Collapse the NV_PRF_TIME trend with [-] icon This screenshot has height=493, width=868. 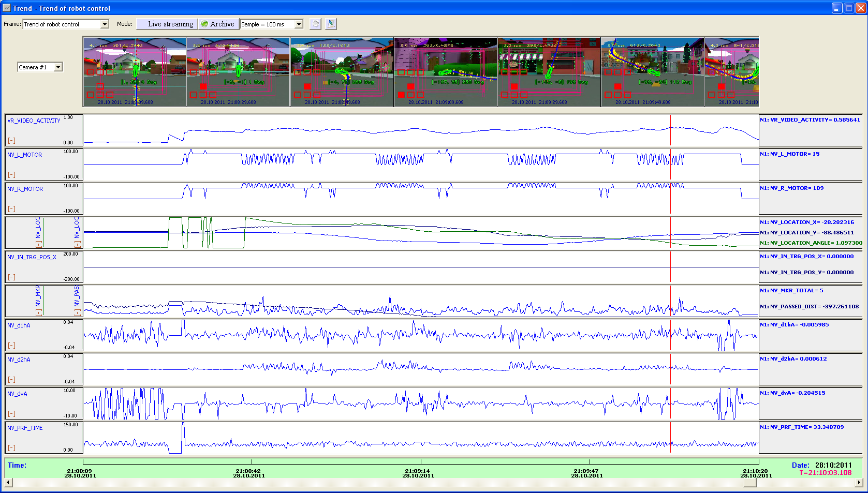pos(11,448)
